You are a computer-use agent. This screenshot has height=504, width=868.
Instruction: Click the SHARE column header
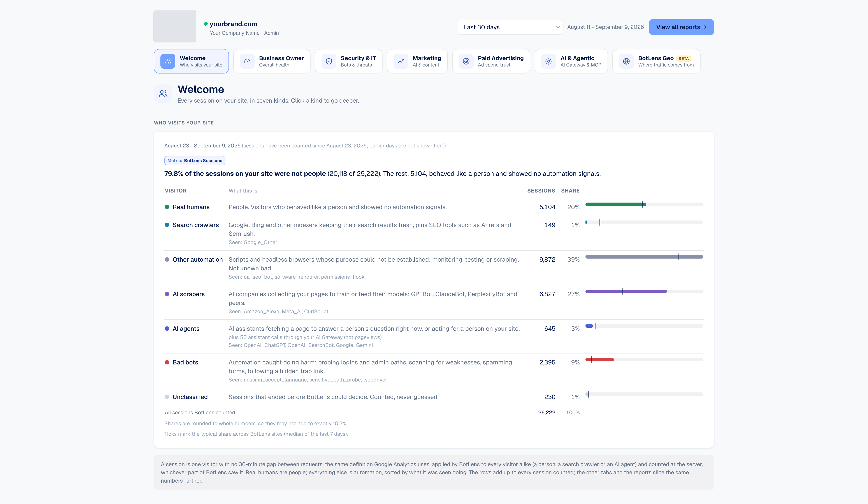[x=570, y=191]
